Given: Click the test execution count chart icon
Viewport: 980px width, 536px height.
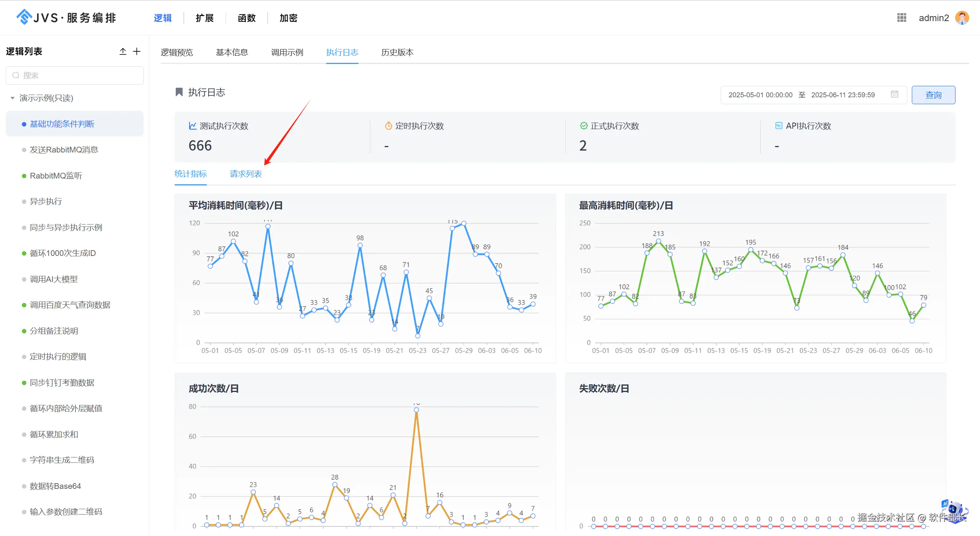Looking at the screenshot, I should (x=193, y=126).
